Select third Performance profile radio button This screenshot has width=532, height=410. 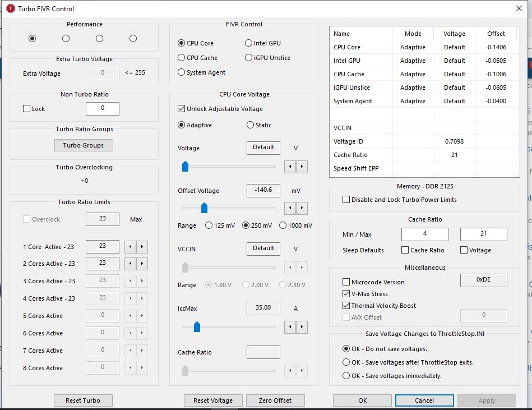pyautogui.click(x=99, y=38)
